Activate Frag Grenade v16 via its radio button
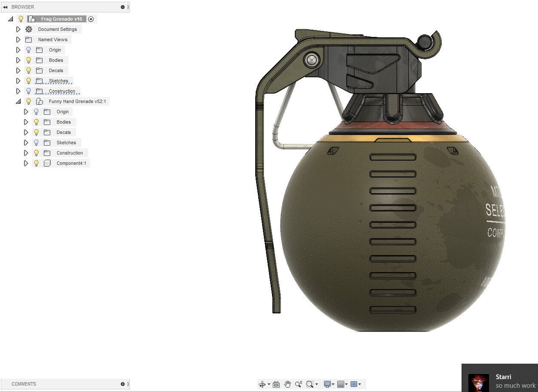This screenshot has height=392, width=538. pyautogui.click(x=91, y=19)
